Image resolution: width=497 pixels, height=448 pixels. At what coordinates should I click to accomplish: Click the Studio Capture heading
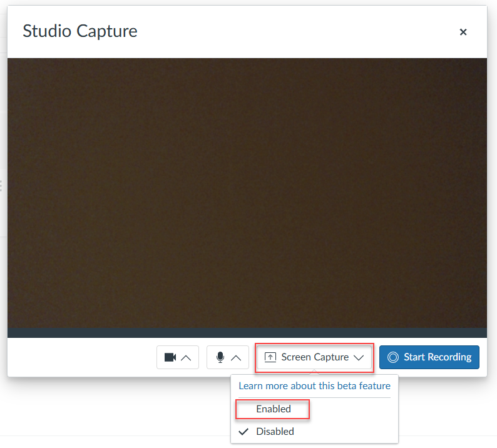pos(80,31)
